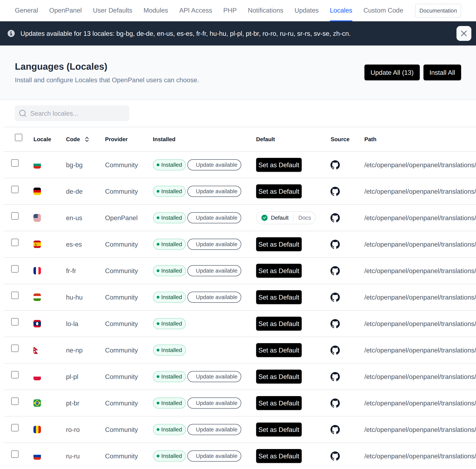The width and height of the screenshot is (476, 469).
Task: Open GitHub source for pl-pl locale
Action: click(x=335, y=377)
